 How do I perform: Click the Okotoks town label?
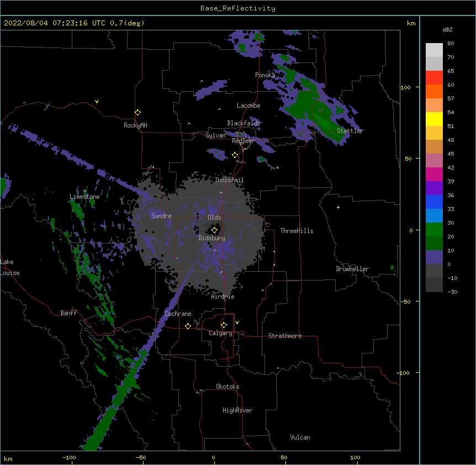click(x=228, y=387)
